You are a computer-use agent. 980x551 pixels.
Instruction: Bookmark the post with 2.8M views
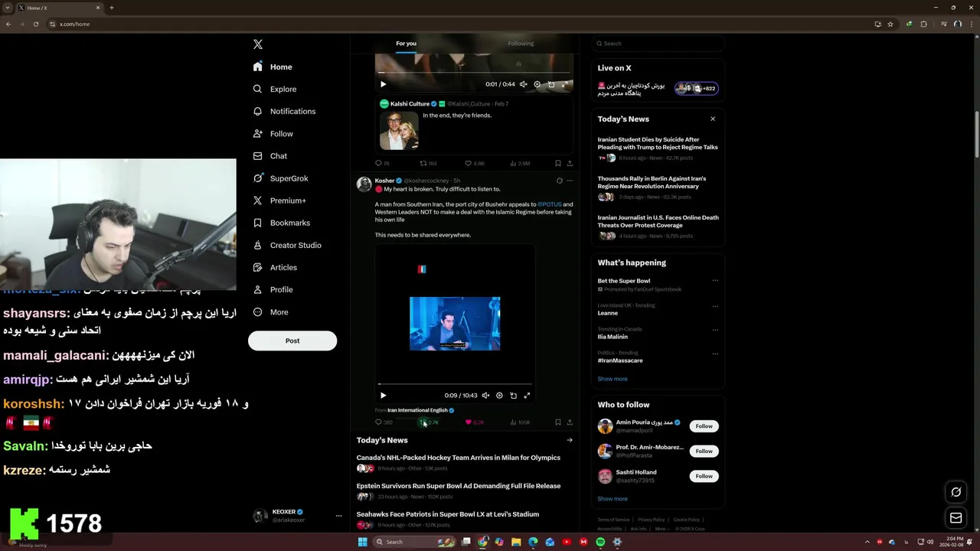point(557,163)
